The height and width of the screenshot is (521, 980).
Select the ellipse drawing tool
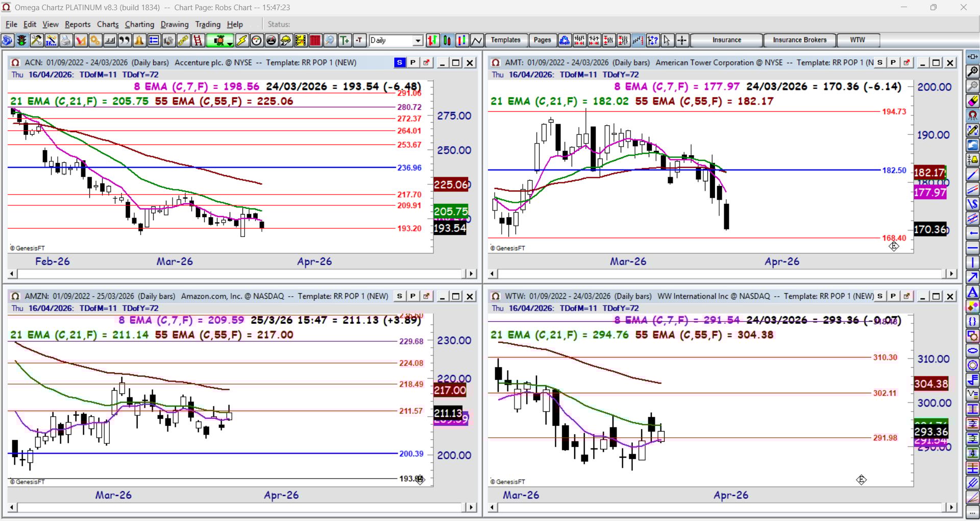[973, 351]
